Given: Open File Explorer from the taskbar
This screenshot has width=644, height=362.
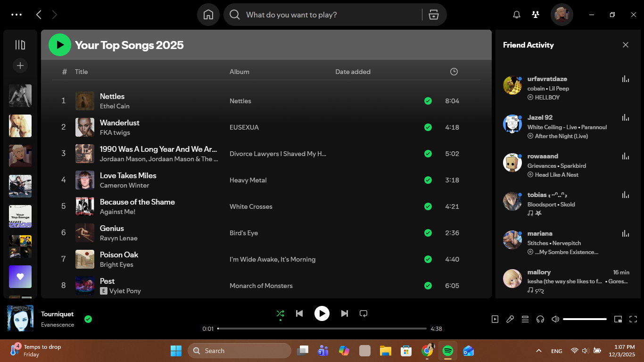Looking at the screenshot, I should 386,351.
